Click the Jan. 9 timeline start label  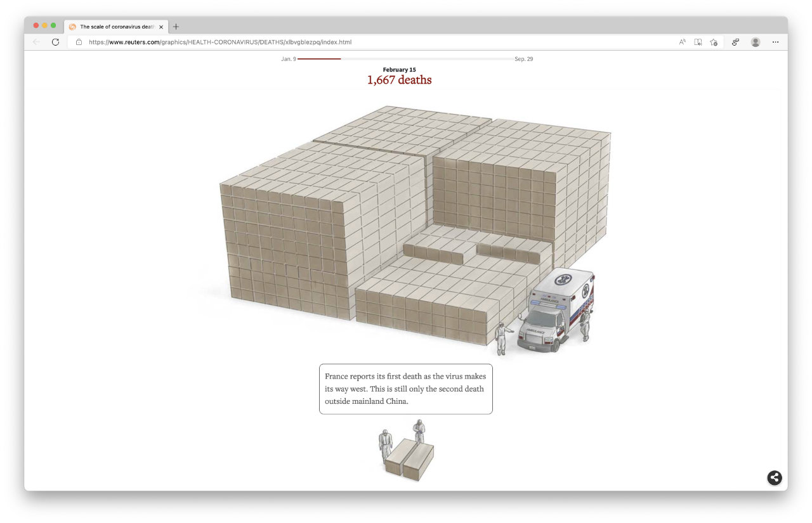click(x=289, y=59)
